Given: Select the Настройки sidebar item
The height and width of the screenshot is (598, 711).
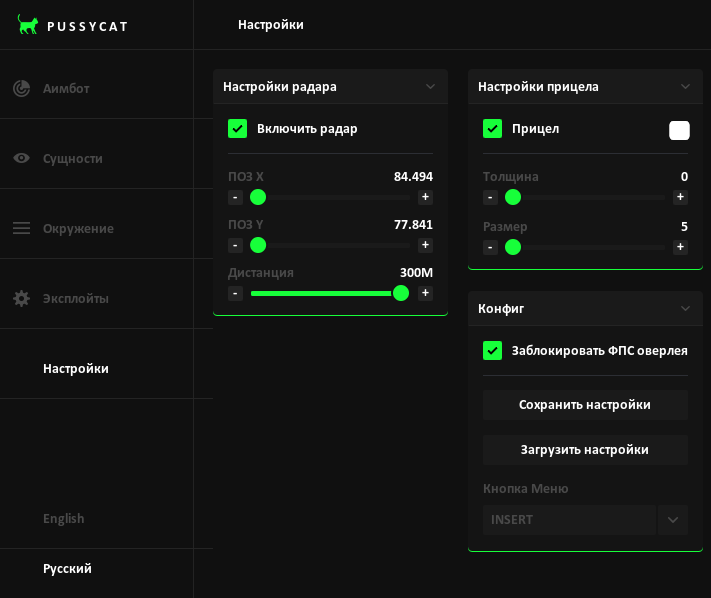Looking at the screenshot, I should (76, 368).
